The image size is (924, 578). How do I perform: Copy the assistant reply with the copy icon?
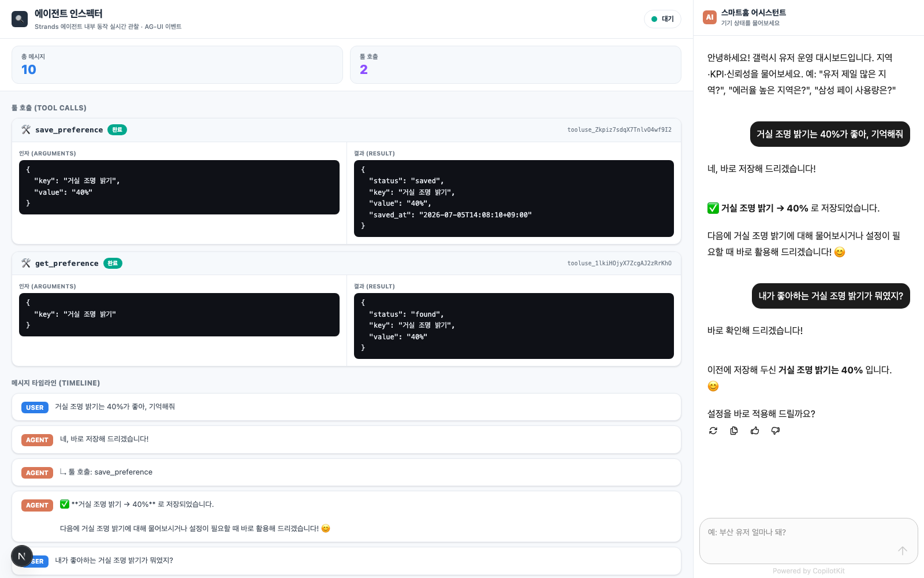pyautogui.click(x=734, y=431)
